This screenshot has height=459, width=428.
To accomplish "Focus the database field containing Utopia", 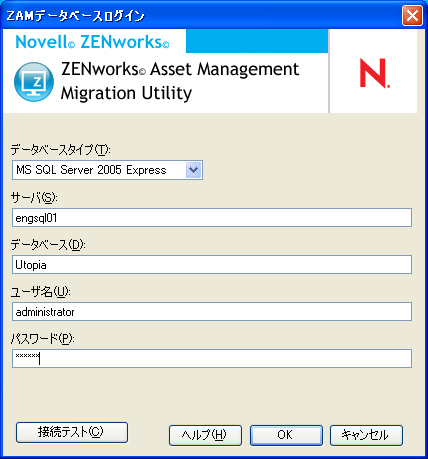I will tap(212, 265).
